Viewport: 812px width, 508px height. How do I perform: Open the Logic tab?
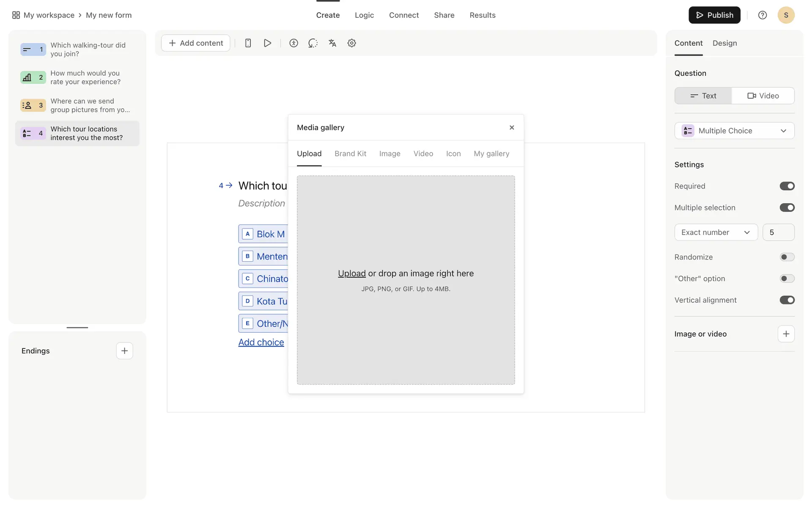point(364,15)
